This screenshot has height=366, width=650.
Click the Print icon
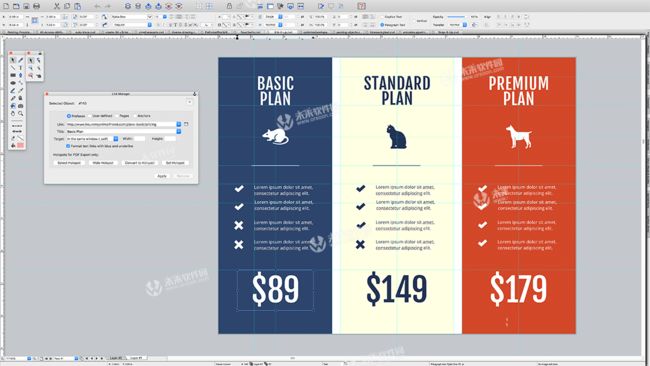(x=36, y=6)
